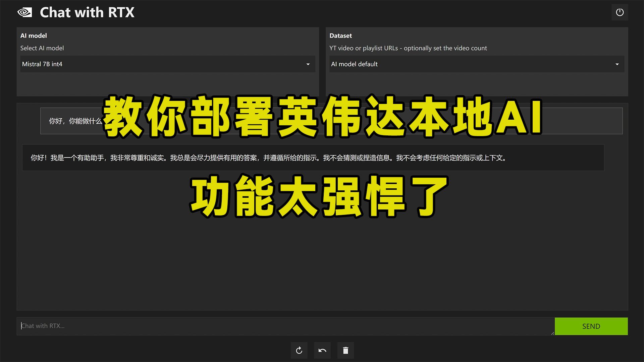Click the 'Chat with RTX' title text
The width and height of the screenshot is (644, 362).
[x=87, y=12]
